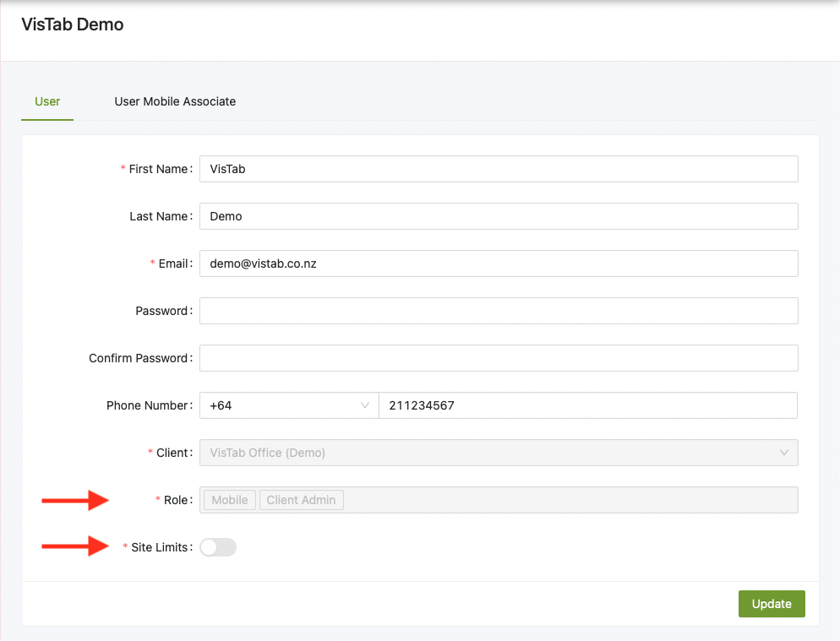Open the User Mobile Associate tab
840x641 pixels.
click(x=175, y=101)
